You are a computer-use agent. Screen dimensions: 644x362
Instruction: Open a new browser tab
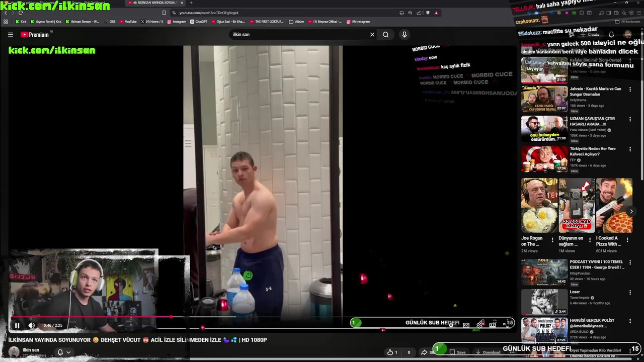pos(191,3)
